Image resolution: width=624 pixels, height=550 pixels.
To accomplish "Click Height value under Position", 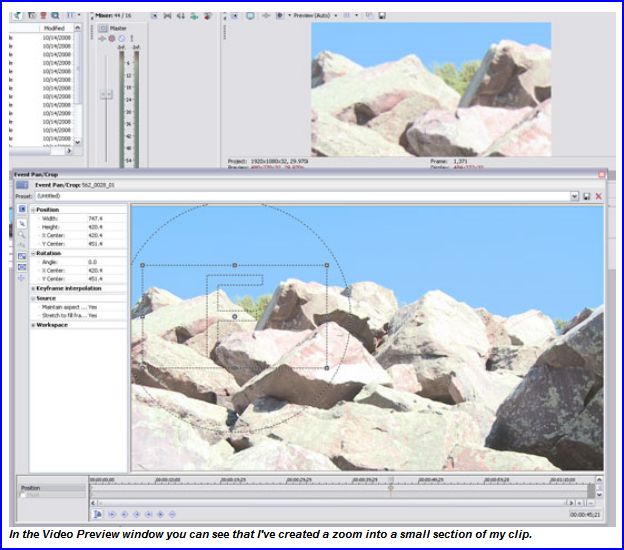I will (96, 227).
